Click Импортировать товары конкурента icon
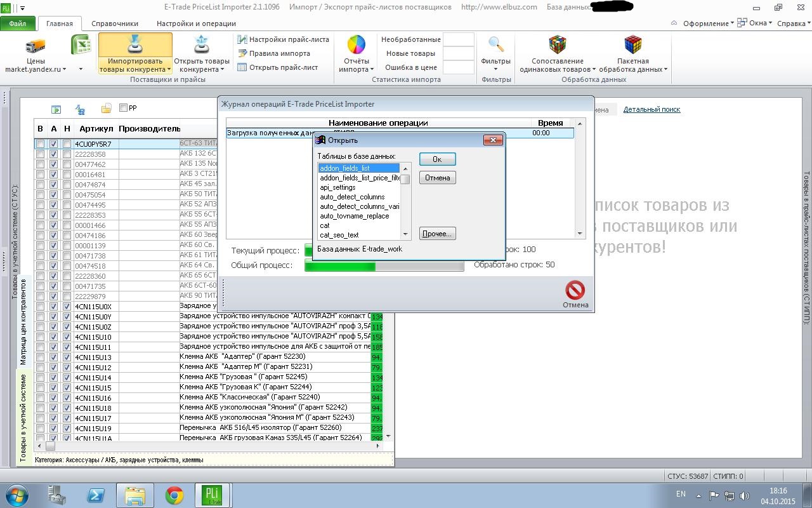Image resolution: width=812 pixels, height=508 pixels. tap(135, 44)
